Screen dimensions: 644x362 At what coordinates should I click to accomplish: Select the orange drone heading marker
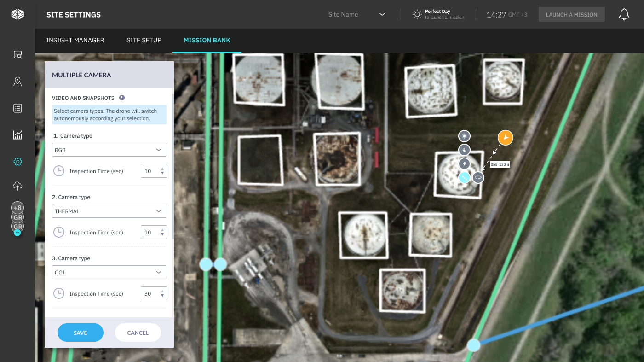click(x=505, y=137)
